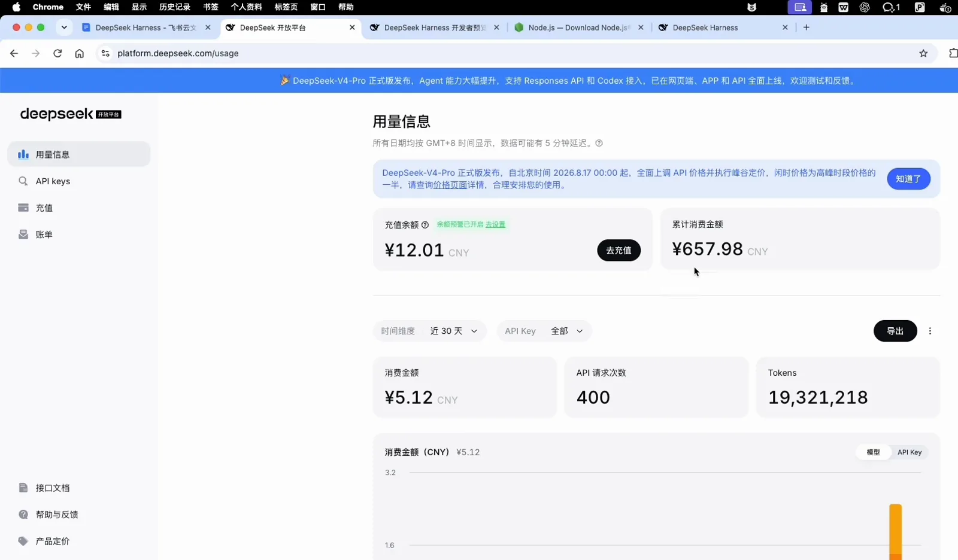Screen dimensions: 958x560
Task: Open the 充值 card icon in sidebar
Action: coord(23,208)
